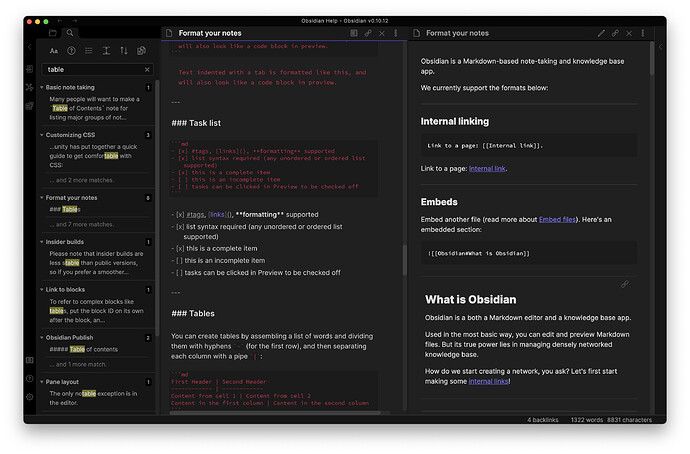This screenshot has width=690, height=454.
Task: Click file icon of right preview pane
Action: point(417,33)
